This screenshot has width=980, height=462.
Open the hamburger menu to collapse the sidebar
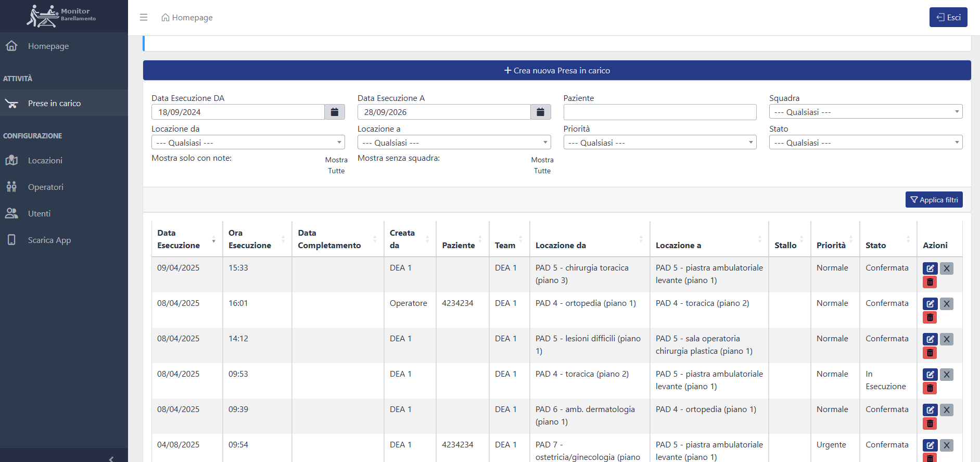(144, 17)
